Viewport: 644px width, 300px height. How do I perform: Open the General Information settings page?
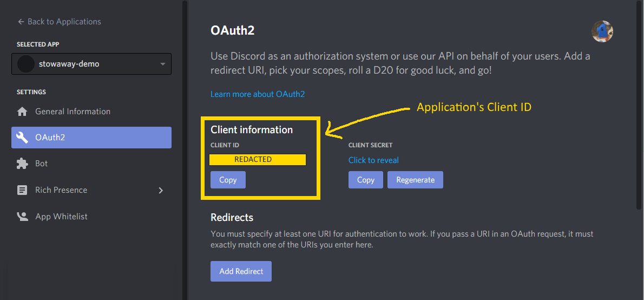click(73, 112)
